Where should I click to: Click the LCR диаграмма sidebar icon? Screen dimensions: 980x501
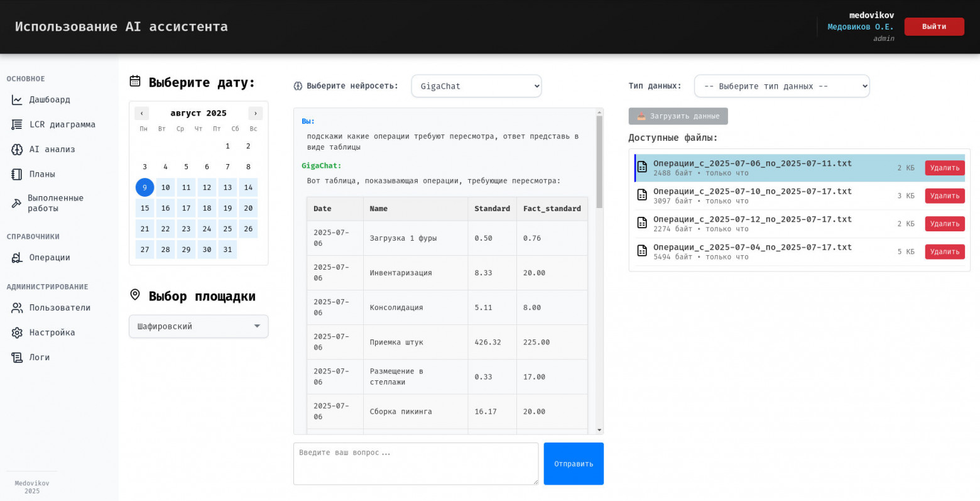tap(17, 124)
